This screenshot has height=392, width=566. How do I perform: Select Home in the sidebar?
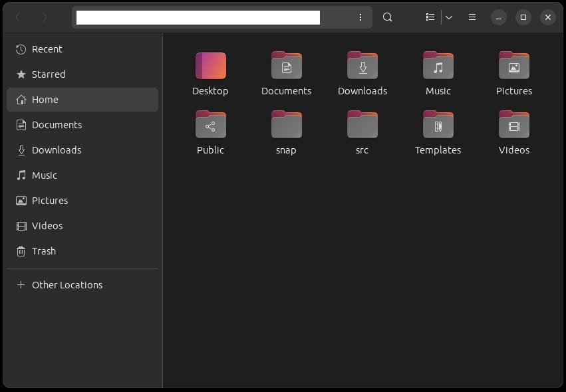click(x=82, y=100)
